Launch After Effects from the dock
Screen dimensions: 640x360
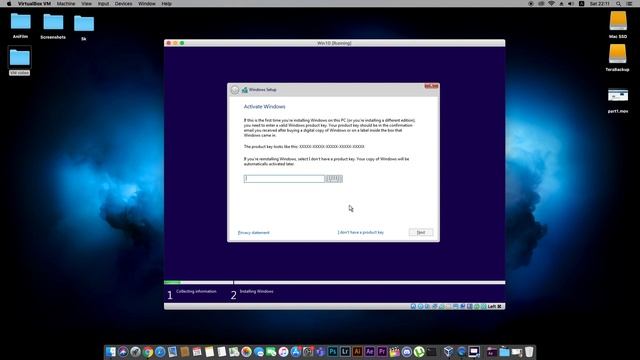tap(370, 352)
